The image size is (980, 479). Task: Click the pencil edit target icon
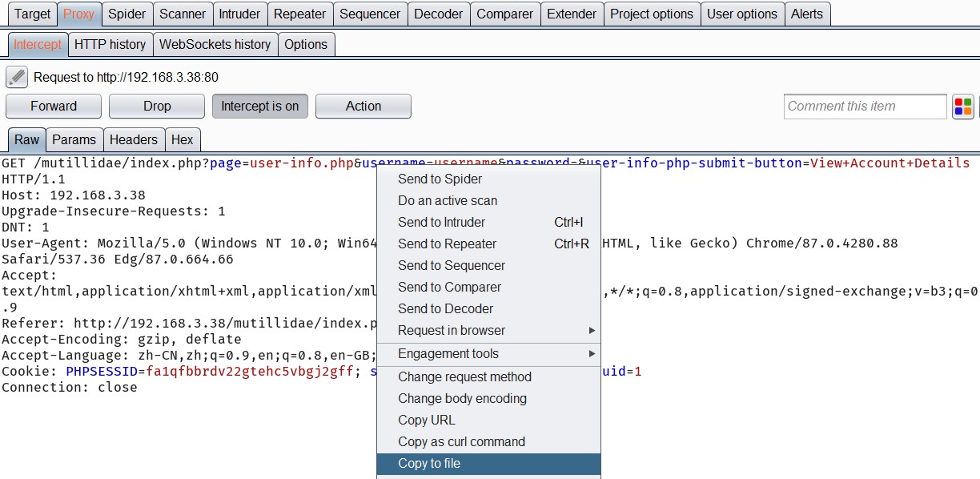pos(17,78)
